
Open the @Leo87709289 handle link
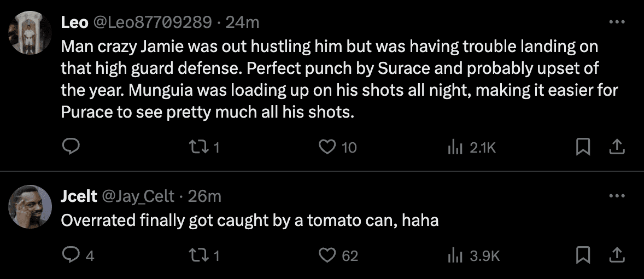coord(152,22)
